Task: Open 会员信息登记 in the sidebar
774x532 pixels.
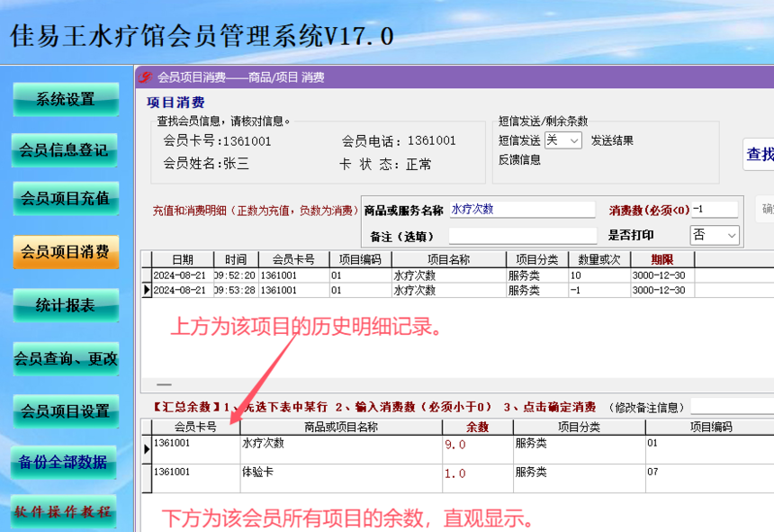Action: click(64, 150)
